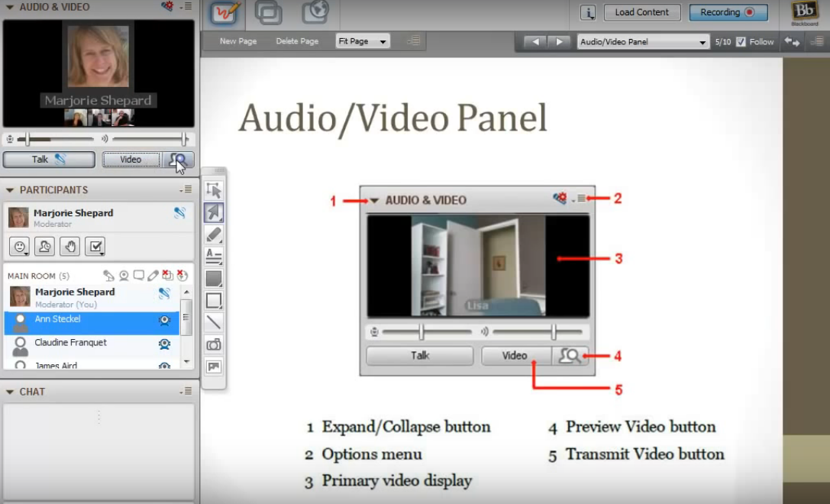Choose the Filled Rectangle tool
Image resolution: width=830 pixels, height=504 pixels.
tap(214, 279)
